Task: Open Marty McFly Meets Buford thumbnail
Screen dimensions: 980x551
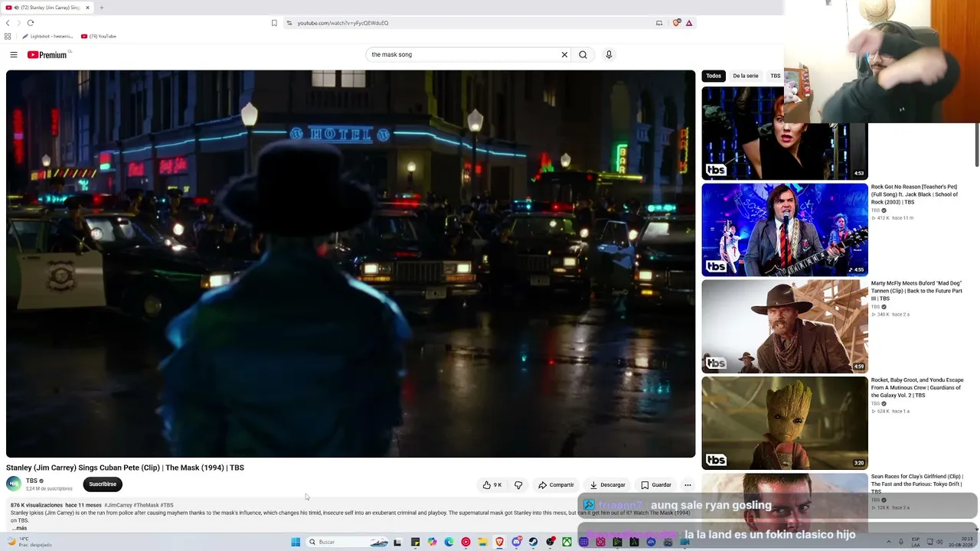Action: (x=785, y=326)
